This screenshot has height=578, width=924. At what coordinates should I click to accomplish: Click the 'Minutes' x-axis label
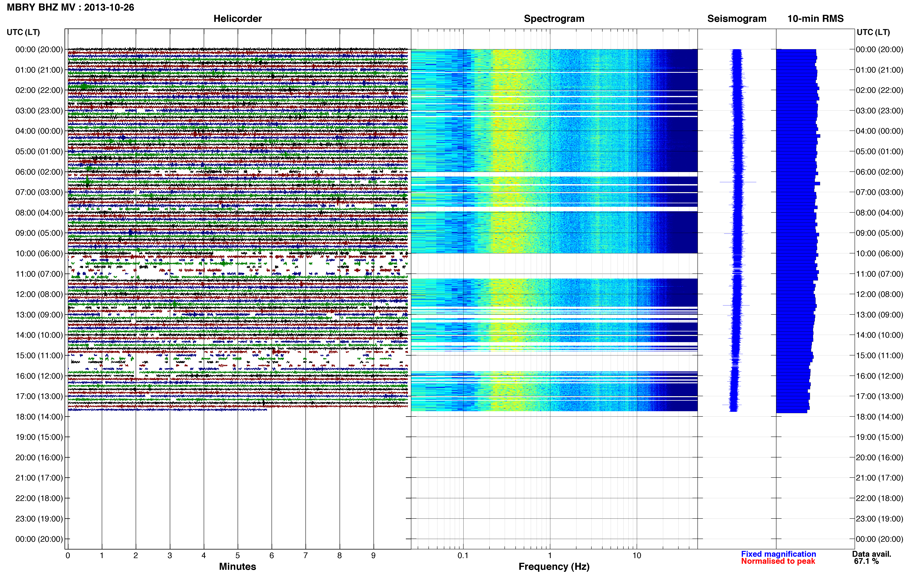click(238, 566)
